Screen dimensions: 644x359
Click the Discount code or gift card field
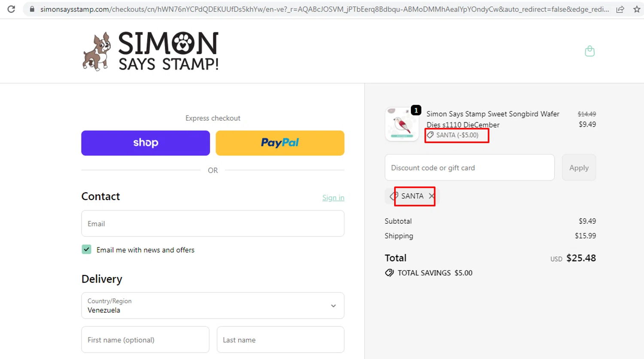[469, 167]
